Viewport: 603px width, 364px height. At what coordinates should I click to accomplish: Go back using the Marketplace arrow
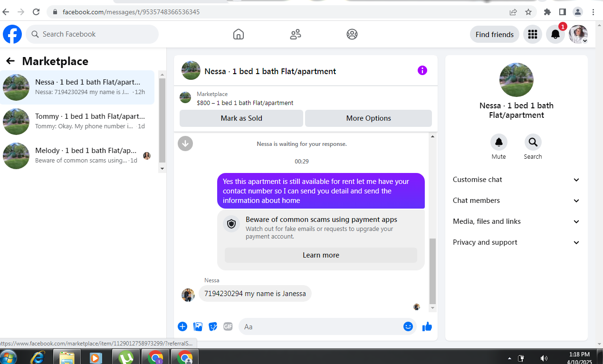pos(10,61)
